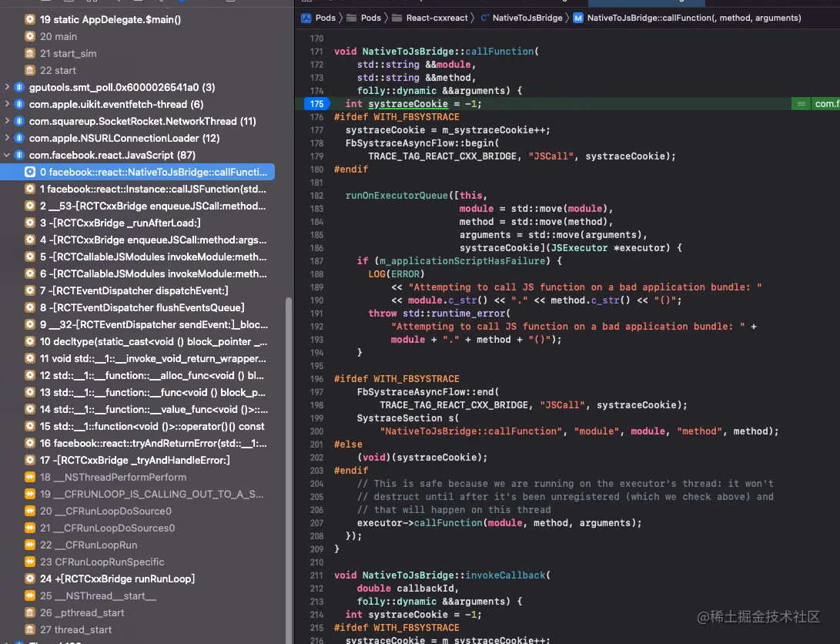Click gutter line number 207

click(x=316, y=523)
